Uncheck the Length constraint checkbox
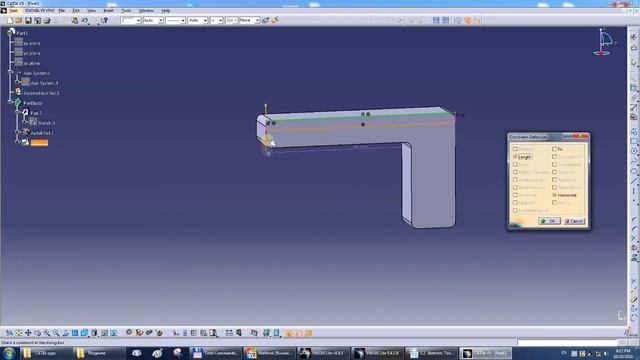This screenshot has height=360, width=640. pyautogui.click(x=515, y=157)
